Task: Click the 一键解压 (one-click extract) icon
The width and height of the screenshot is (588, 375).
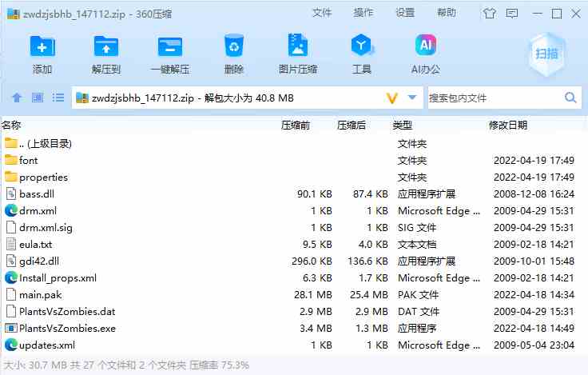Action: (x=170, y=46)
